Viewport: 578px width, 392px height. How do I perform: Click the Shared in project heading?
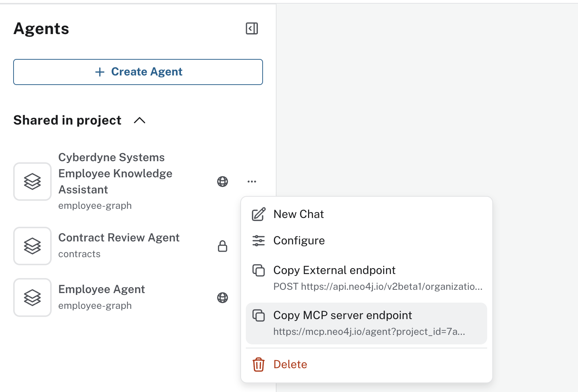coord(67,120)
